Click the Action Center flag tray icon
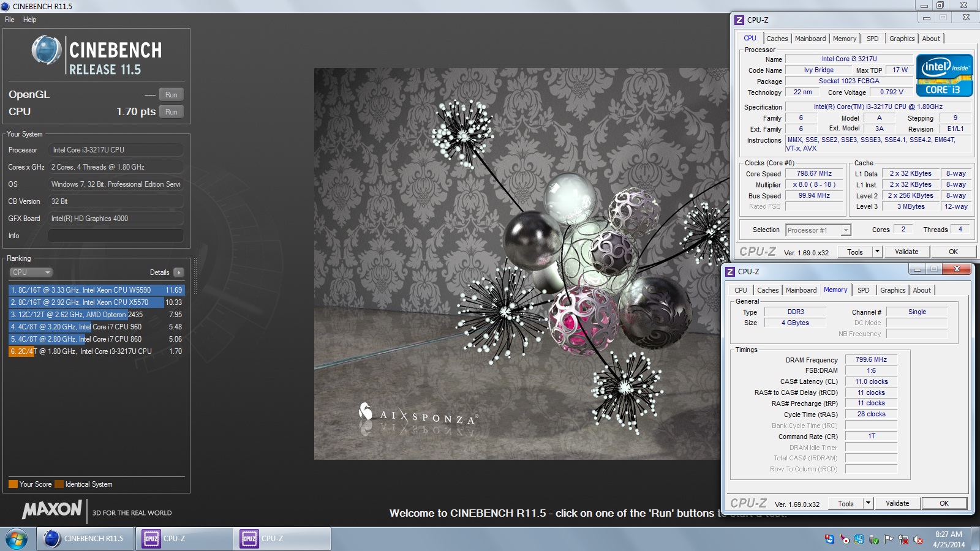The width and height of the screenshot is (980, 551). tap(888, 539)
